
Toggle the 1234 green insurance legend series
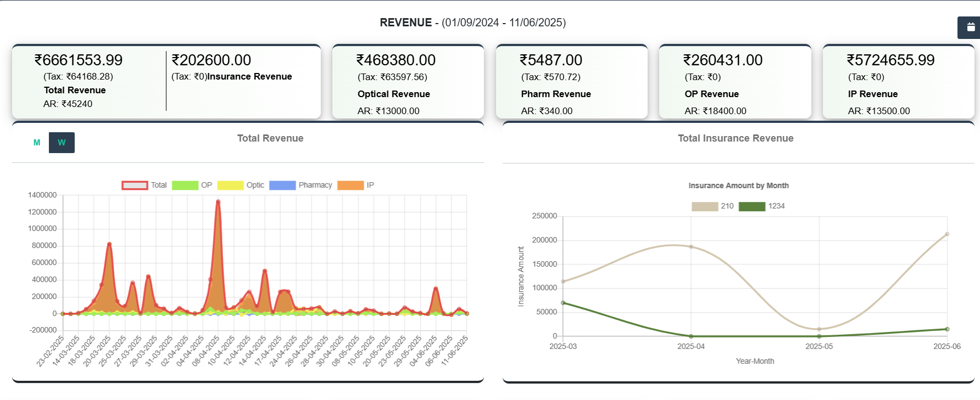point(751,206)
